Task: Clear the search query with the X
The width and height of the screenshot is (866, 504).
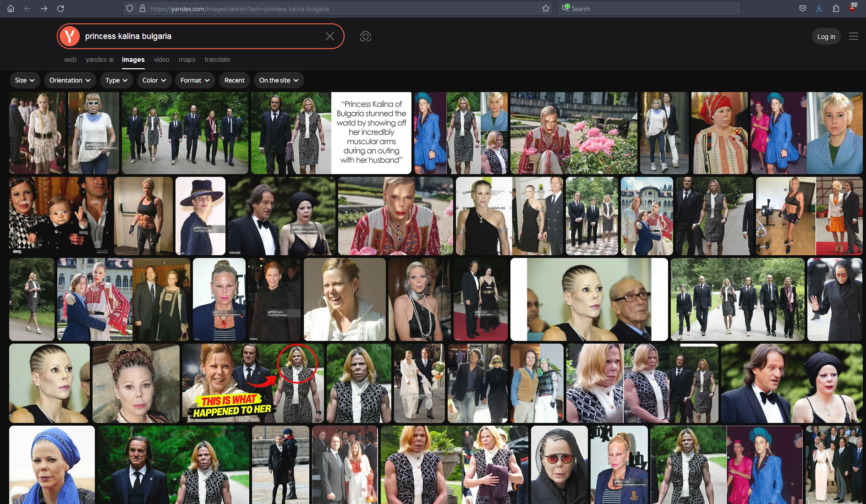Action: pos(330,36)
